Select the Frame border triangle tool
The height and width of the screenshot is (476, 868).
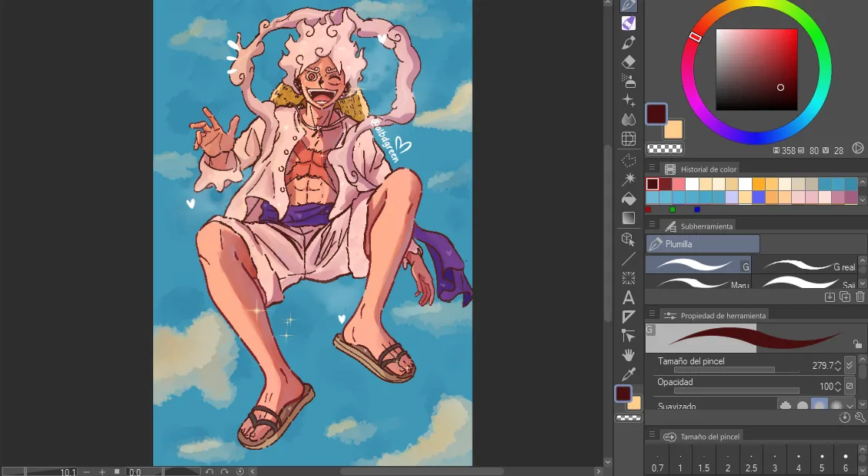629,317
